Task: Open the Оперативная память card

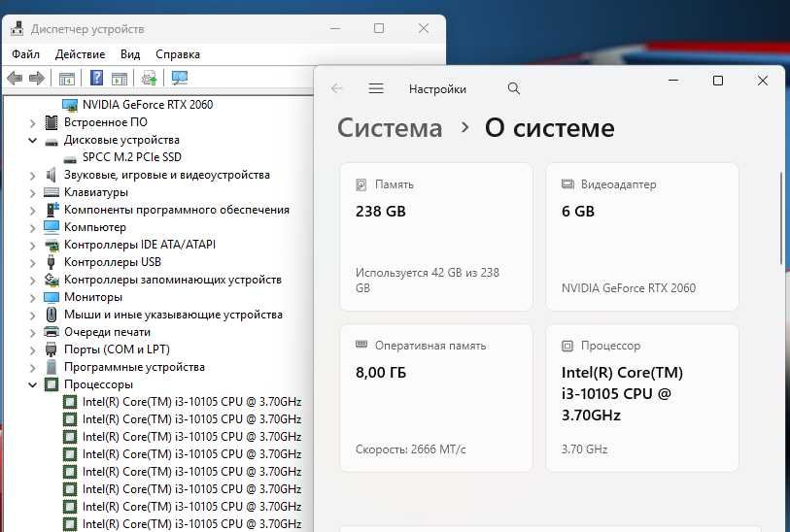Action: (x=436, y=398)
